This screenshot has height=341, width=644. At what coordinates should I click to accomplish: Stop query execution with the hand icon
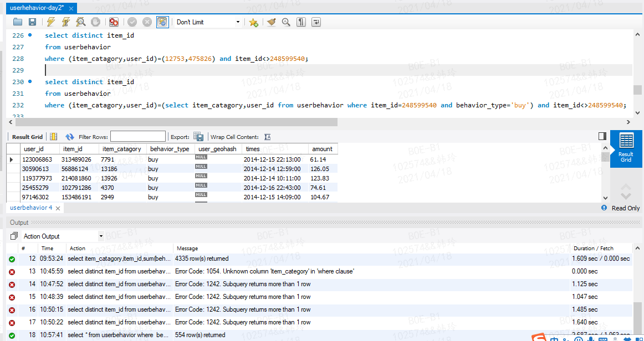(95, 22)
